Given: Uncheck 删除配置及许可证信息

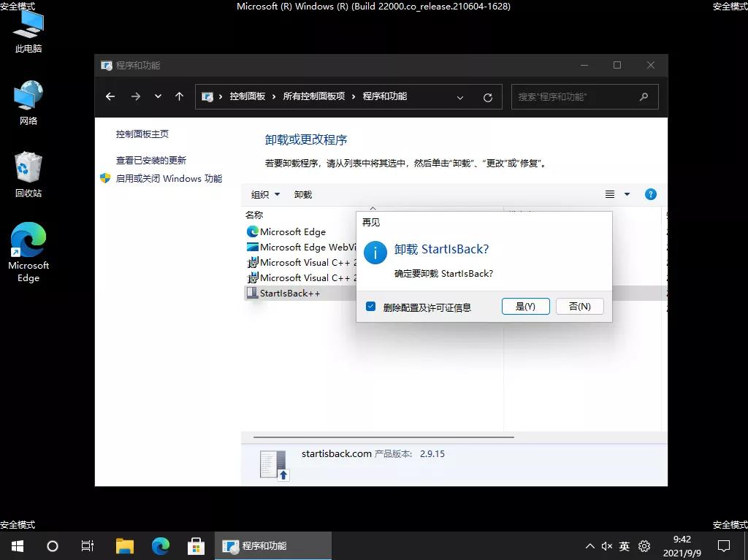Looking at the screenshot, I should tap(370, 307).
